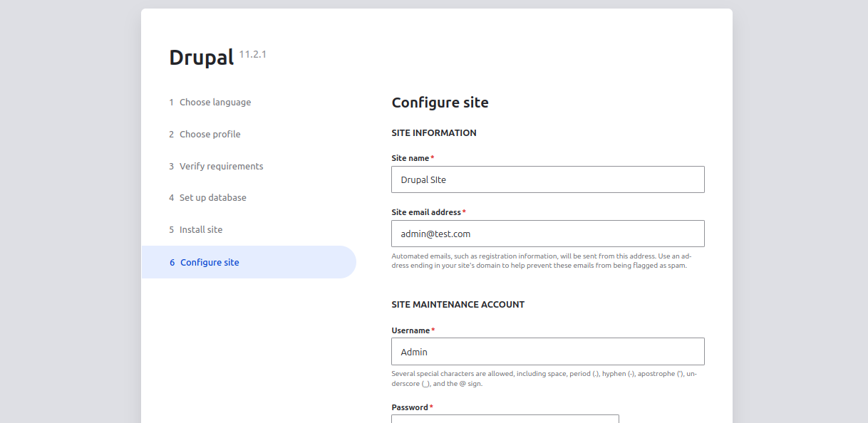Click the Username label
This screenshot has width=868, height=423.
tap(410, 330)
